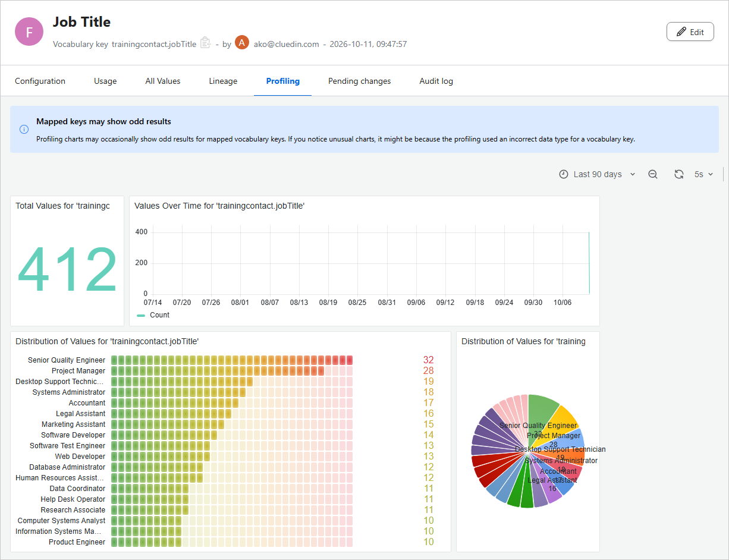Click the 07/14 x-axis label
The height and width of the screenshot is (560, 729).
coord(153,303)
